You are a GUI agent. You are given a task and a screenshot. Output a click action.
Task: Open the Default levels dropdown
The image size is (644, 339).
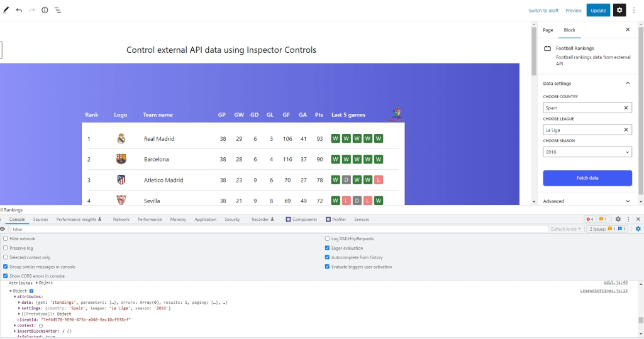pyautogui.click(x=566, y=229)
